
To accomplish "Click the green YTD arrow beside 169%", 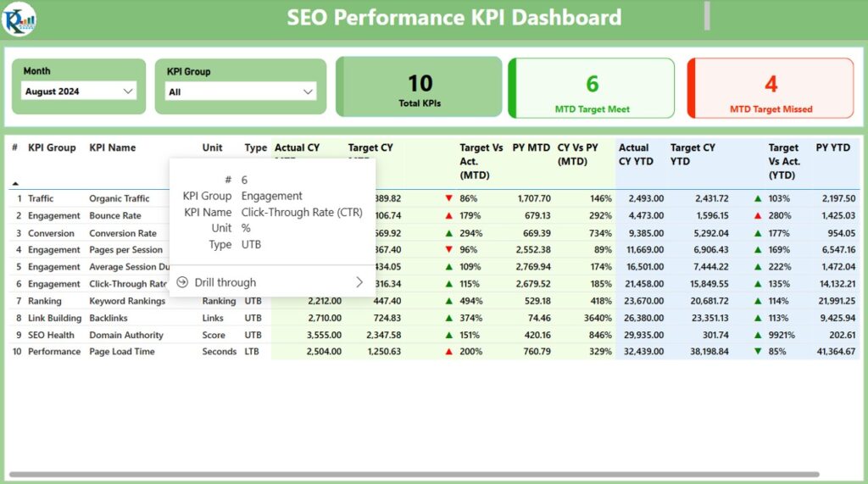I will click(758, 250).
